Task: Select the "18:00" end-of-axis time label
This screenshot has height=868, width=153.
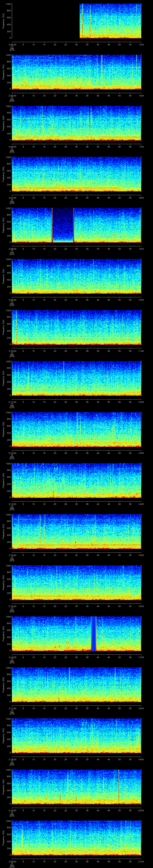Action: click(141, 708)
